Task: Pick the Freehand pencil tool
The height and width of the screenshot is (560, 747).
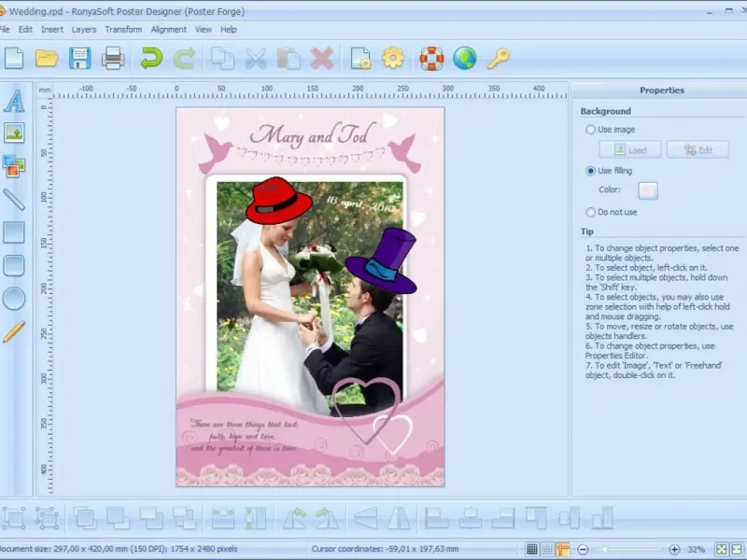Action: pyautogui.click(x=14, y=331)
